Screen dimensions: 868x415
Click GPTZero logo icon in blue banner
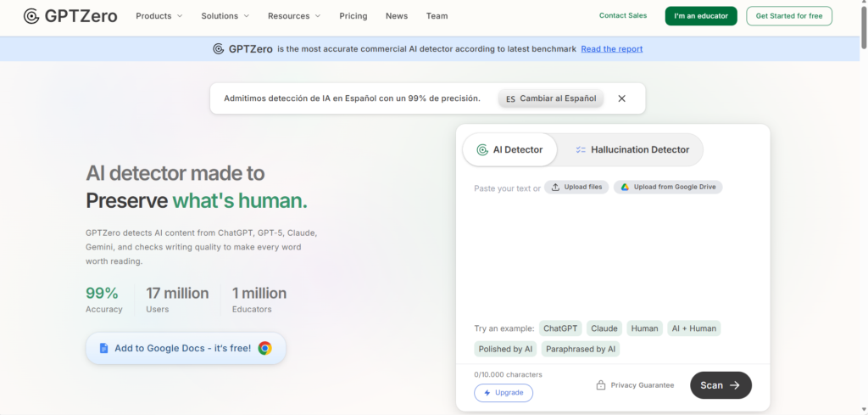(x=219, y=48)
